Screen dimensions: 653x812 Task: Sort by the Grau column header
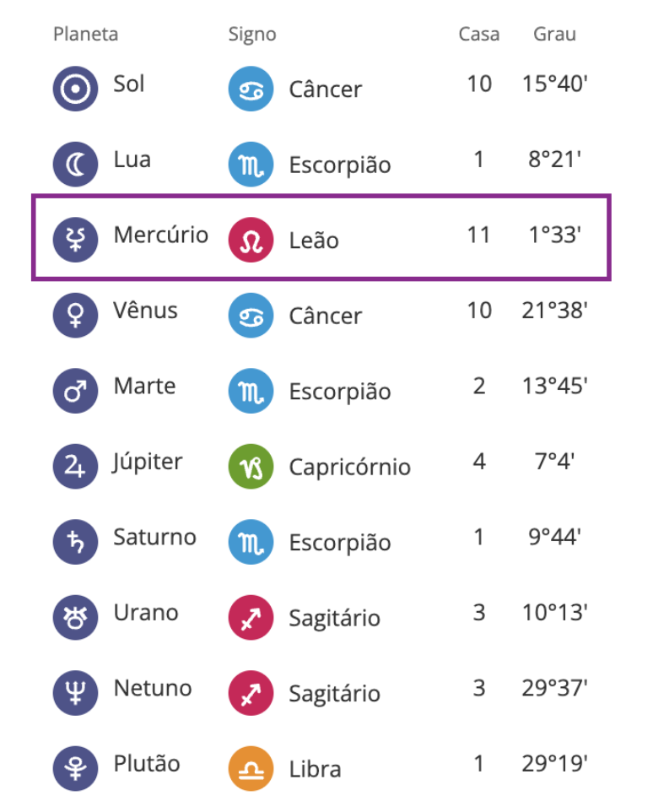click(554, 35)
